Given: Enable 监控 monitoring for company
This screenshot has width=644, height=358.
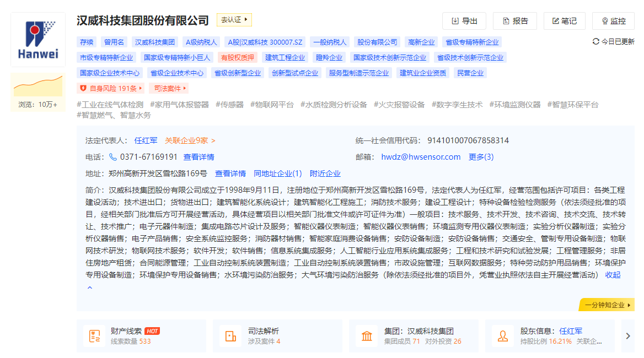Looking at the screenshot, I should click(x=614, y=21).
